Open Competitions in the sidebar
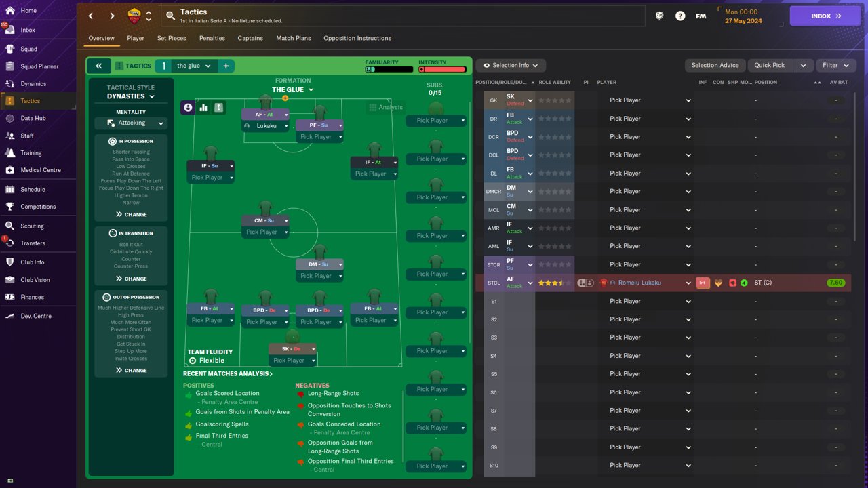 (38, 207)
